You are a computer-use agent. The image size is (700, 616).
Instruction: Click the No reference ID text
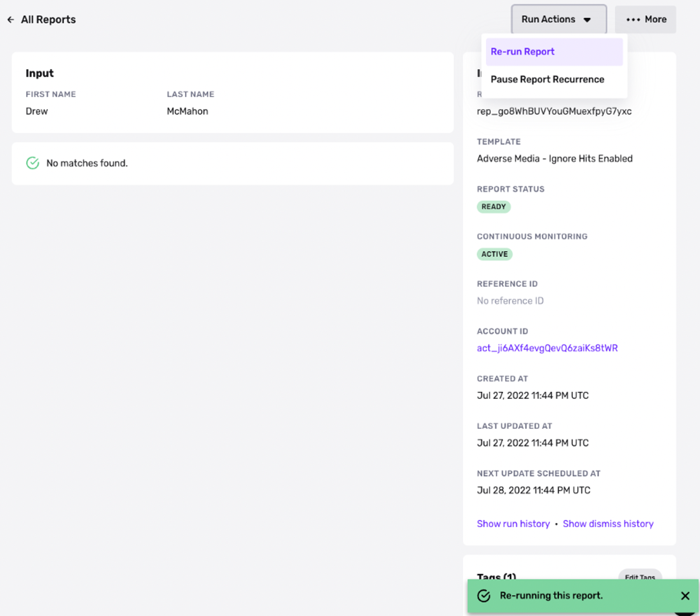[x=510, y=301]
